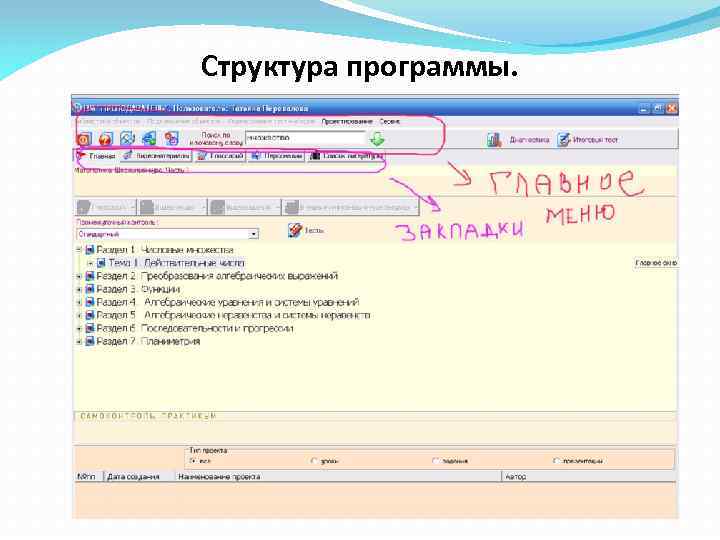Click the book icon beside Раздел 2

90,276
